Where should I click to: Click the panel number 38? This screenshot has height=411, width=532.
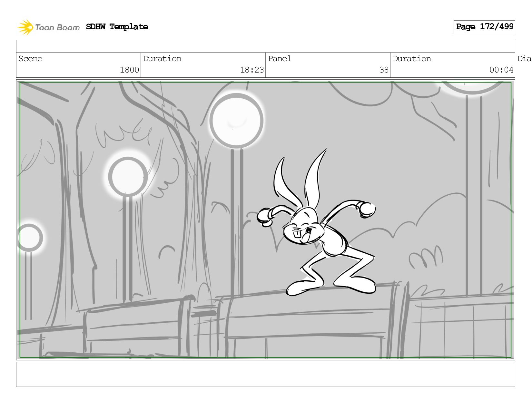(384, 70)
